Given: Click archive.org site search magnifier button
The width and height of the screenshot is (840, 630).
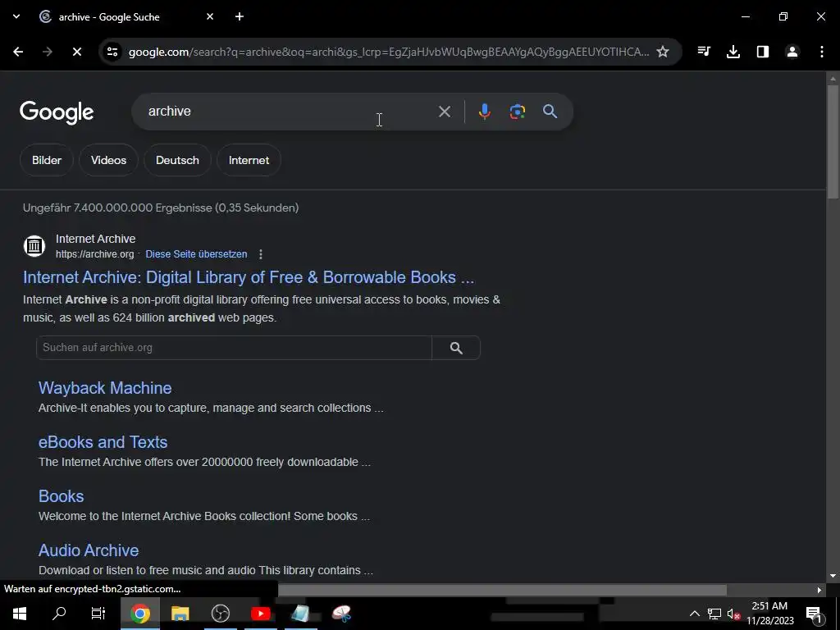Looking at the screenshot, I should tap(456, 348).
